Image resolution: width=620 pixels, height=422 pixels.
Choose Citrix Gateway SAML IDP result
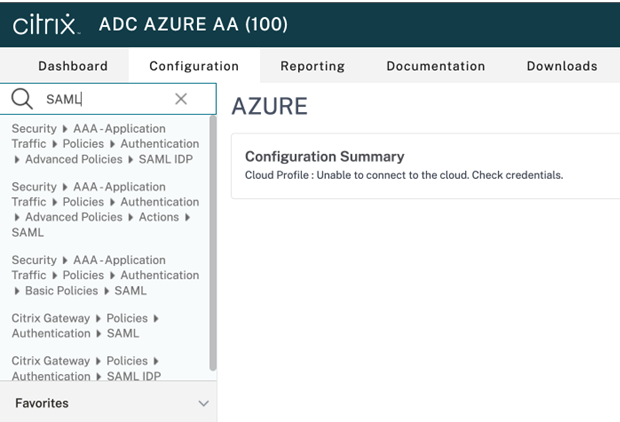tap(85, 369)
